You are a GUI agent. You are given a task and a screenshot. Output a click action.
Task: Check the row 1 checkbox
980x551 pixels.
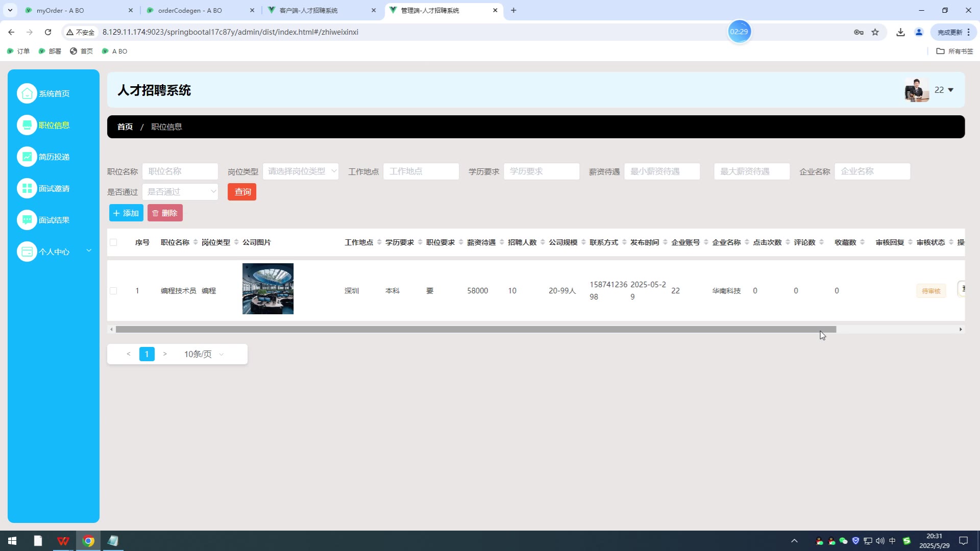113,291
